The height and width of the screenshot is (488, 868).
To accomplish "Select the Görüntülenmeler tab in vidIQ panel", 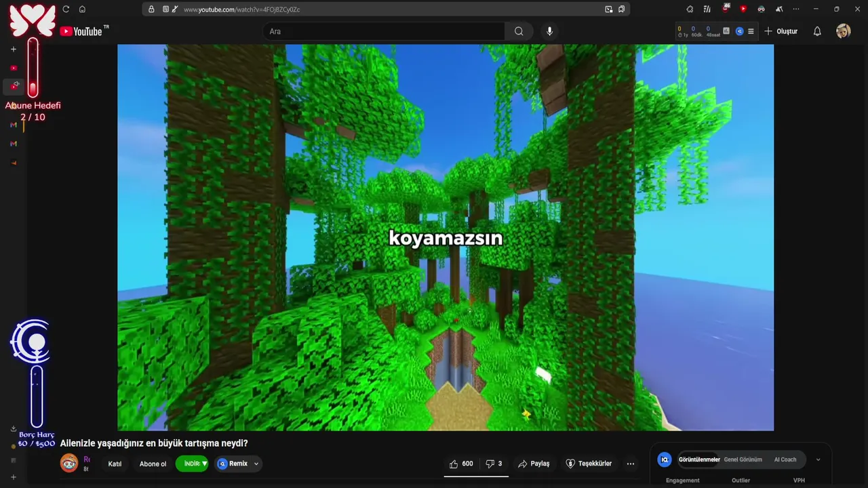I will (699, 460).
